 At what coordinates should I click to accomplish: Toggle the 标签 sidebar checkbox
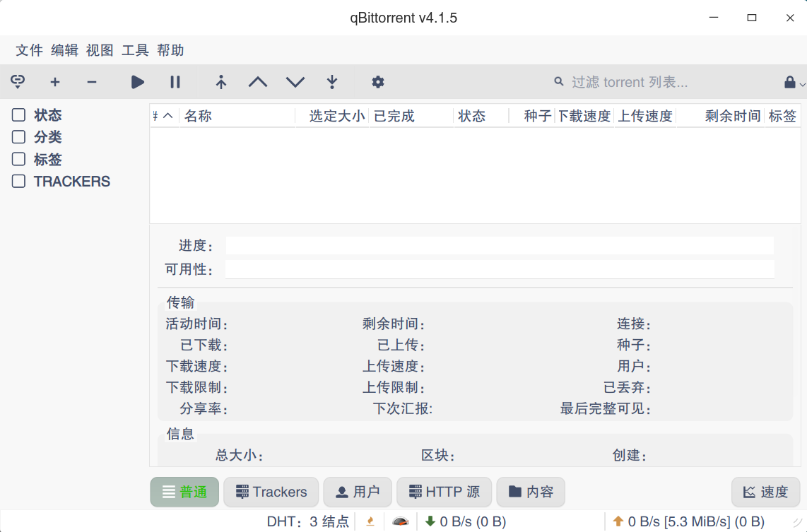pos(18,159)
